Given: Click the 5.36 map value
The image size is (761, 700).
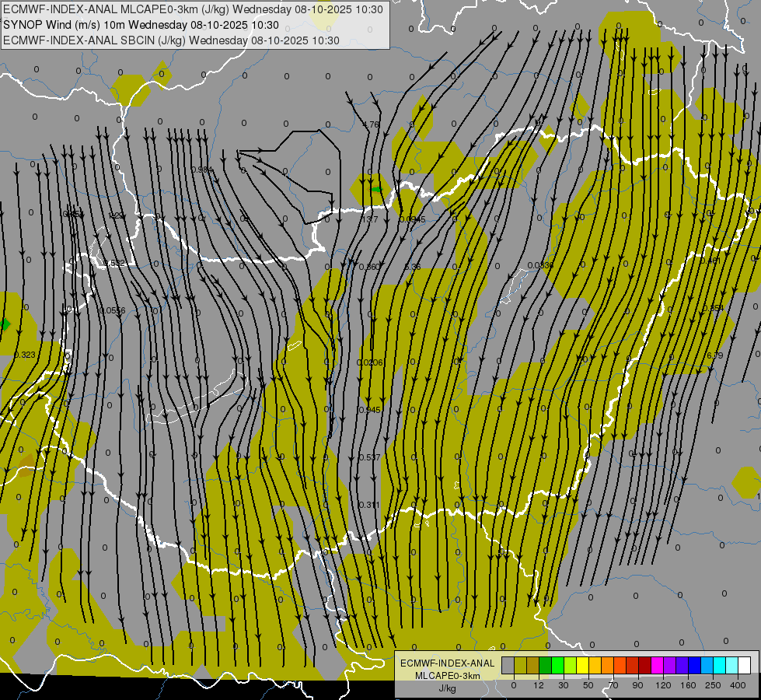Looking at the screenshot, I should pyautogui.click(x=413, y=268).
